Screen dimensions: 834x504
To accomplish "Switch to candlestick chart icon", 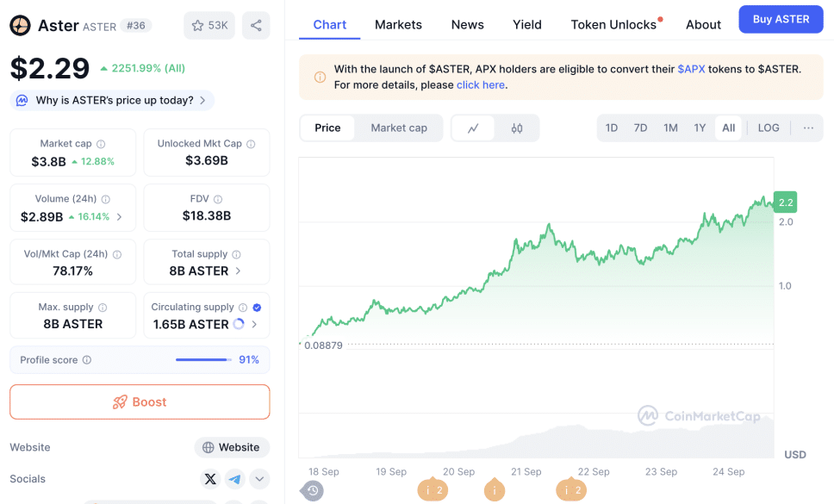I will tap(517, 128).
